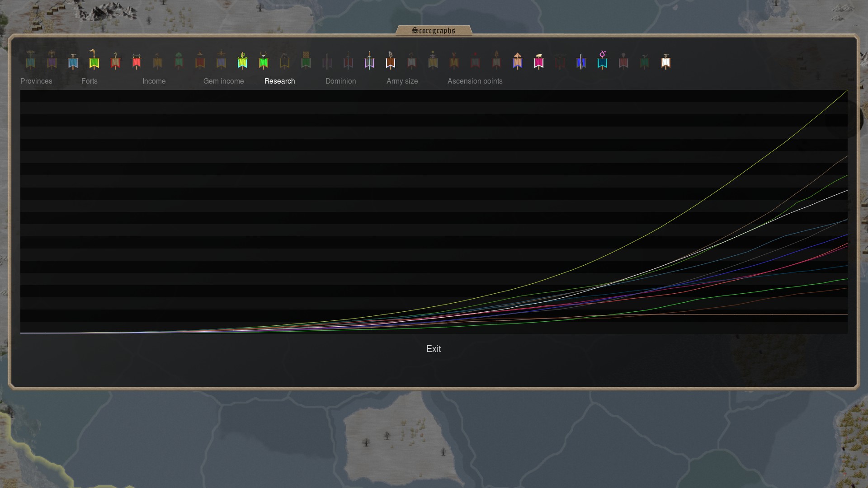Open the Ascension points graph
This screenshot has height=488, width=868.
click(x=475, y=81)
